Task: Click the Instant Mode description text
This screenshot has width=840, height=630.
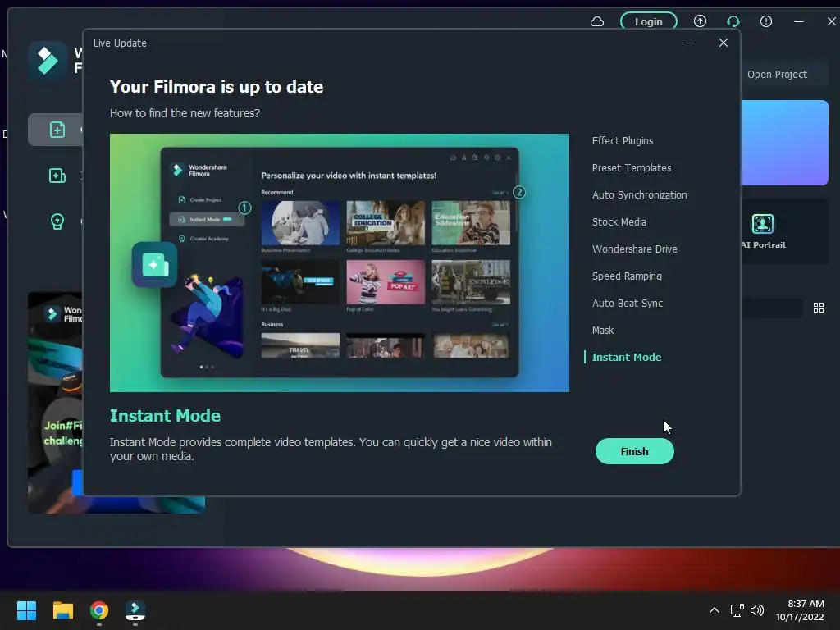Action: [x=331, y=449]
